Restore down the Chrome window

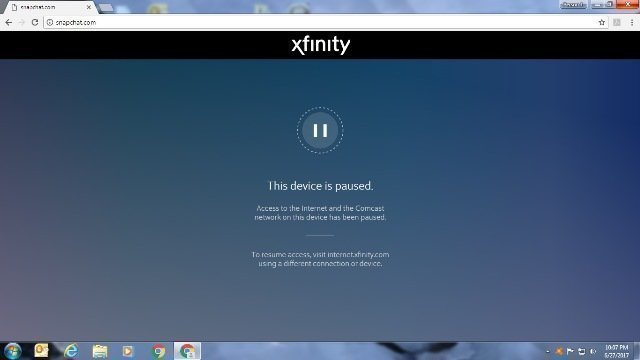click(x=609, y=4)
